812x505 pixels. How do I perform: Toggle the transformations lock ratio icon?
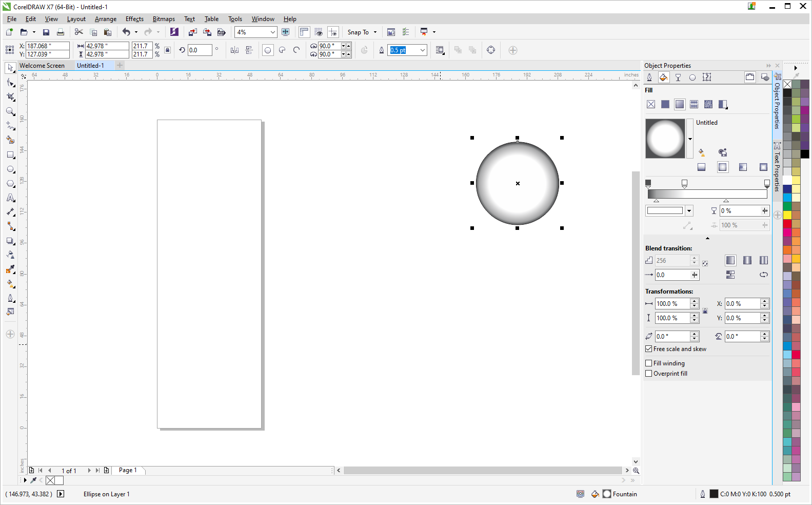coord(705,311)
